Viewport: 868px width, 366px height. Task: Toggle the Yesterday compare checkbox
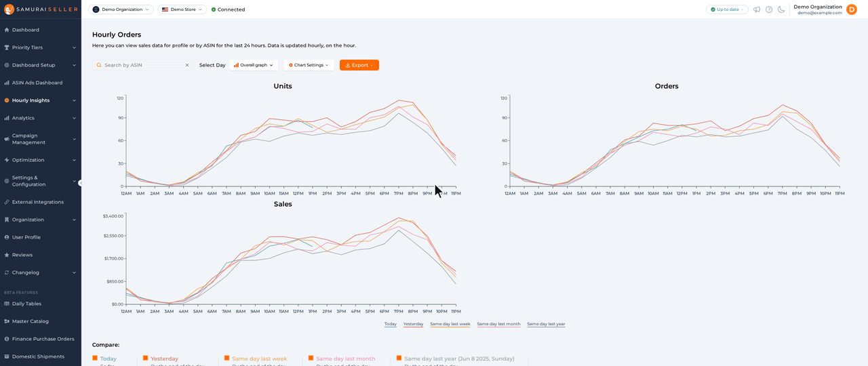tap(145, 358)
